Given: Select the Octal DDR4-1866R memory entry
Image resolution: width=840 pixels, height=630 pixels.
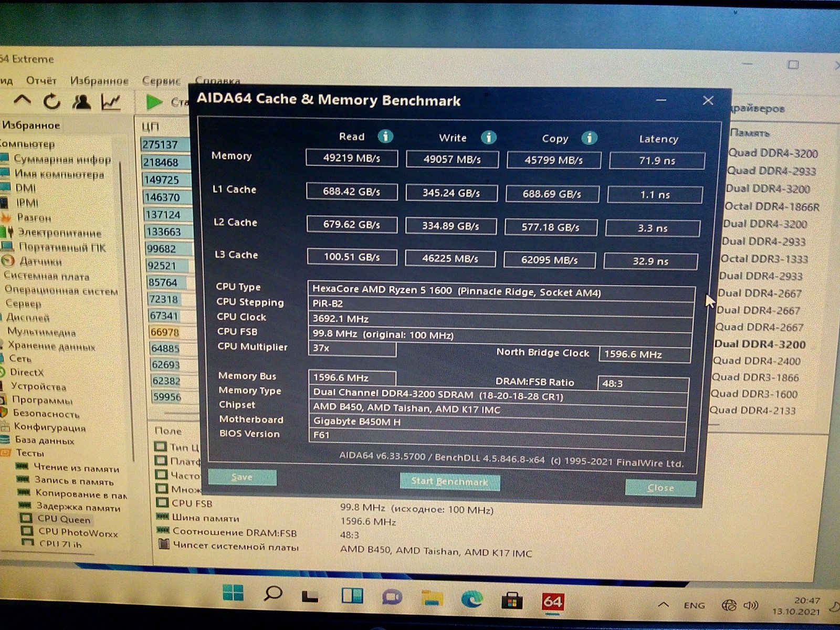Looking at the screenshot, I should [x=772, y=206].
